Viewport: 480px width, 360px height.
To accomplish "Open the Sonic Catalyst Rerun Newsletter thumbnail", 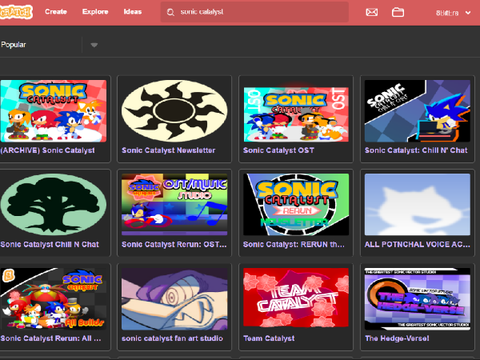I will pyautogui.click(x=296, y=205).
